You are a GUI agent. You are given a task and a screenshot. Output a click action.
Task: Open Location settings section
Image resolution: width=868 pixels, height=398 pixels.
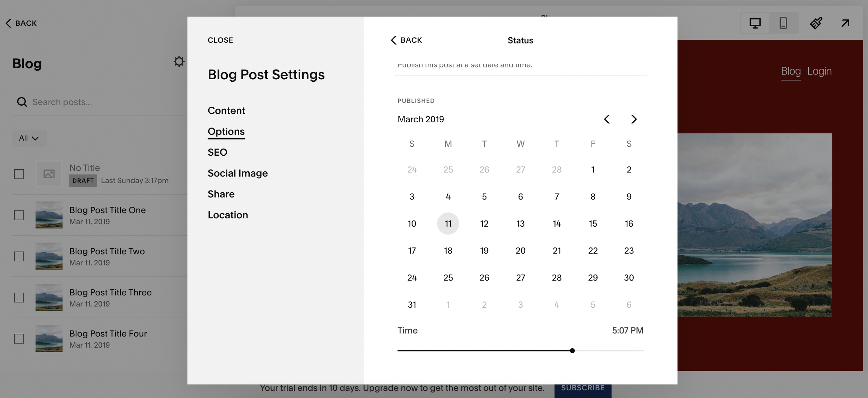click(228, 215)
